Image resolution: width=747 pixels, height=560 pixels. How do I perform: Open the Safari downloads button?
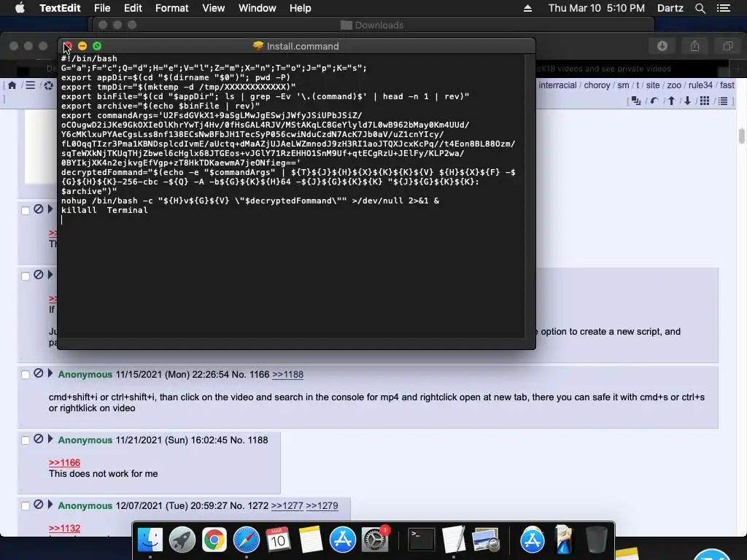662,46
